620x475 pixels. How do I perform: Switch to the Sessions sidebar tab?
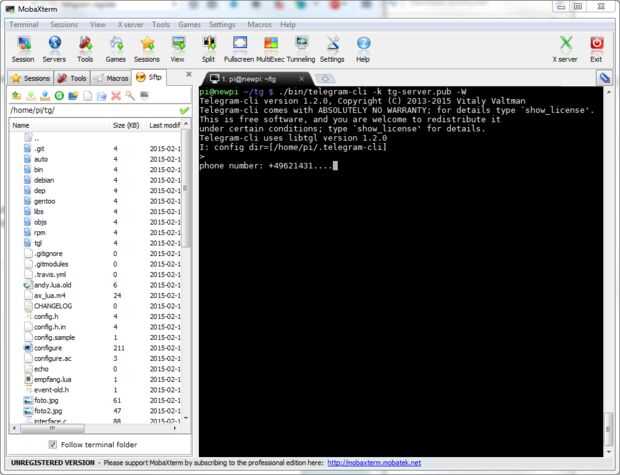pos(30,78)
